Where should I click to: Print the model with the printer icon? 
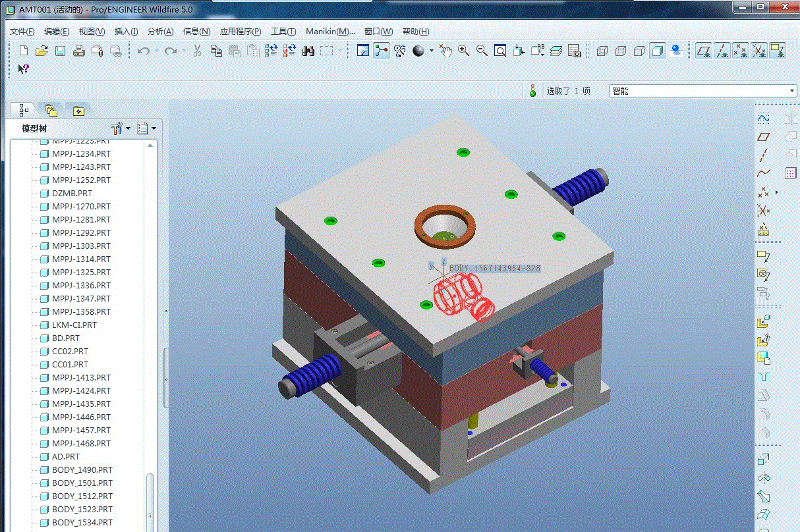point(78,51)
